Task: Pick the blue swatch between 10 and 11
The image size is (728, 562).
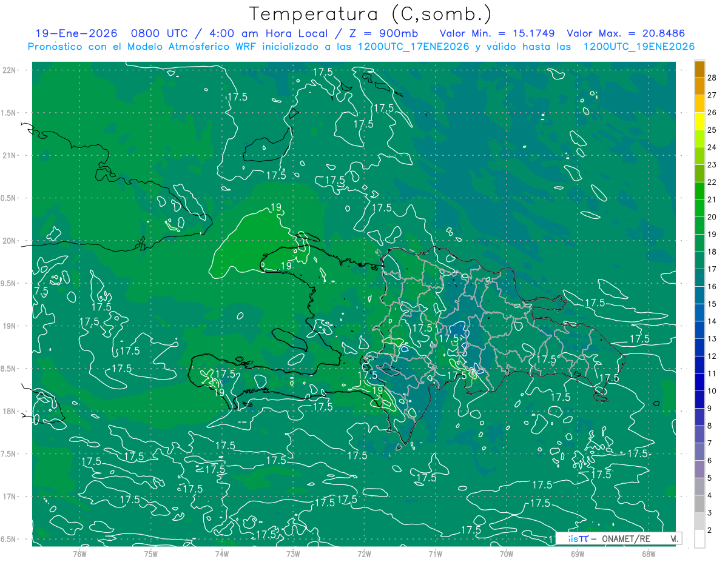Action: [699, 383]
